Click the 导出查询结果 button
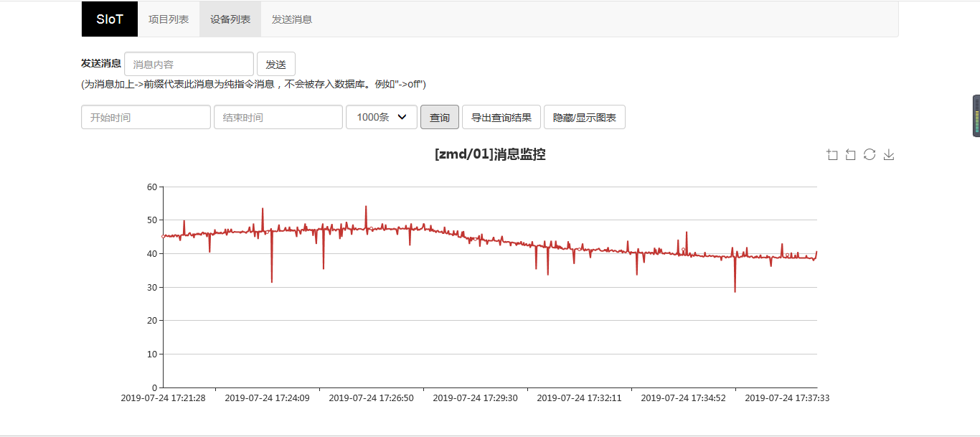Image resolution: width=980 pixels, height=437 pixels. [x=501, y=117]
